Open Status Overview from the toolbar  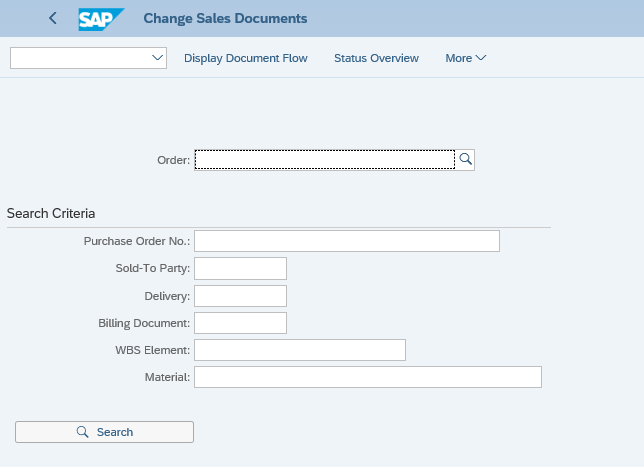[x=376, y=58]
